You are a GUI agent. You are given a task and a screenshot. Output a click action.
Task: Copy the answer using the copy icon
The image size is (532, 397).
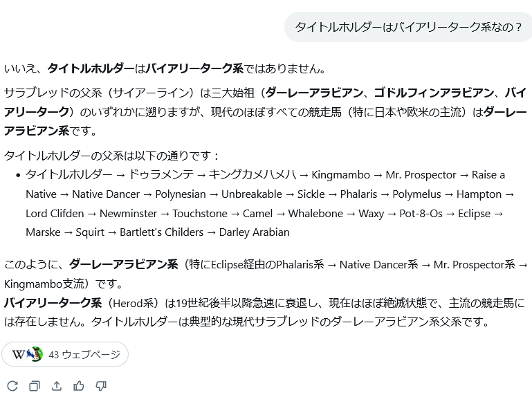(35, 386)
